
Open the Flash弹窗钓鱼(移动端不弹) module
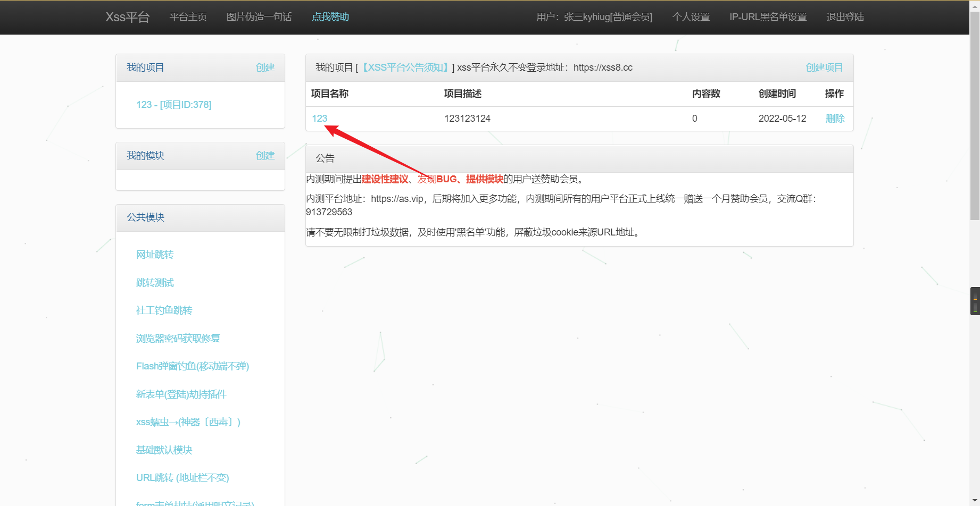[193, 366]
